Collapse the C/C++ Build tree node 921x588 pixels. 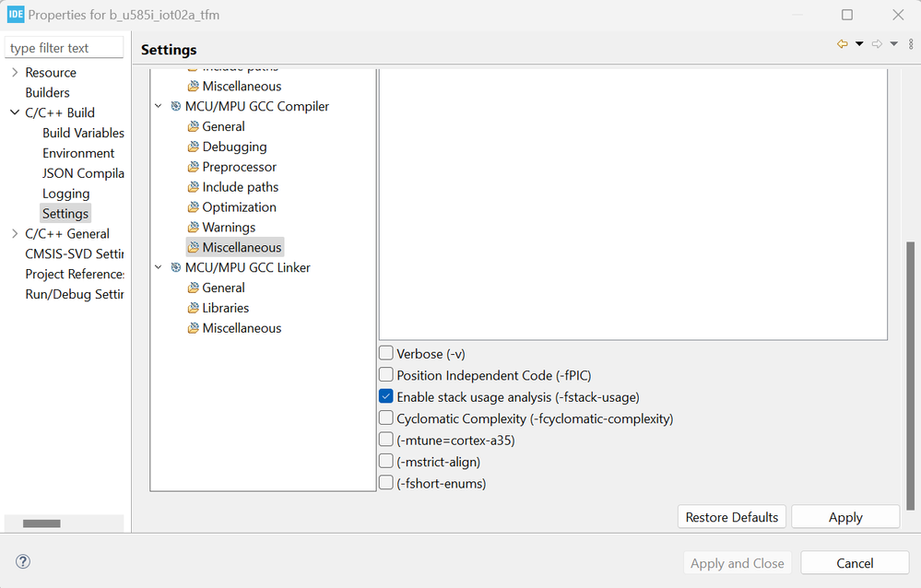[15, 112]
